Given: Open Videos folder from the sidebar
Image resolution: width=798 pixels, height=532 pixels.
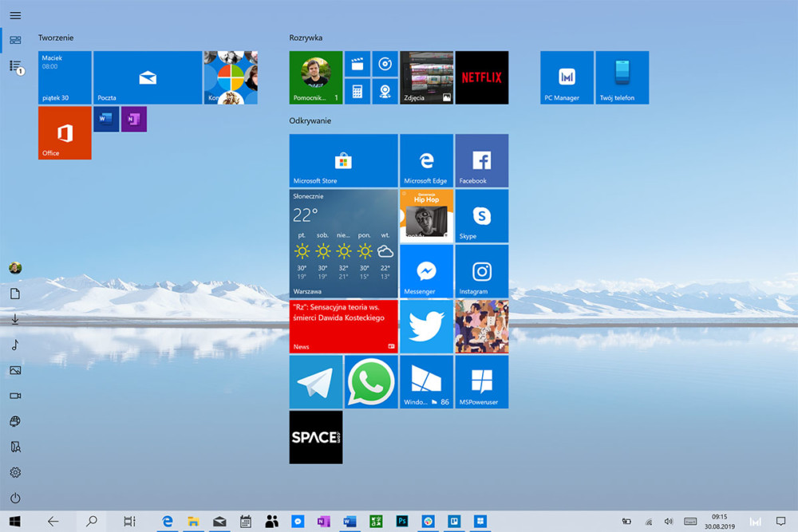Looking at the screenshot, I should (x=15, y=396).
